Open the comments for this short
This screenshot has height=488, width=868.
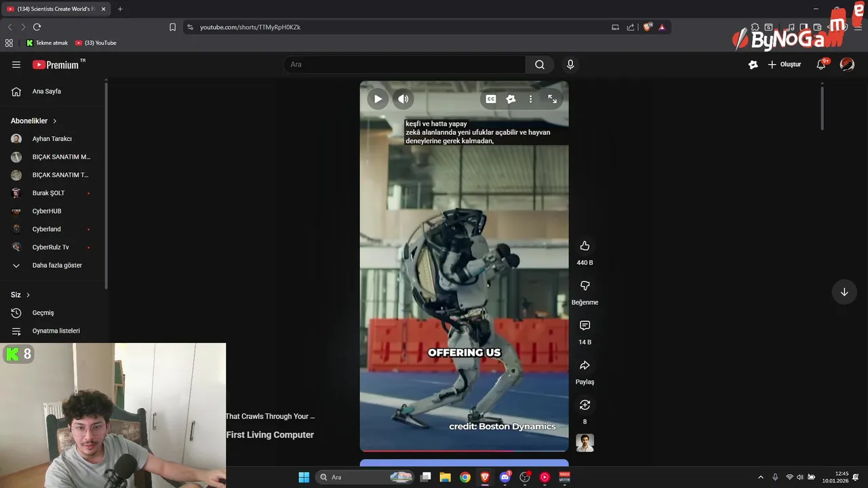pos(585,326)
